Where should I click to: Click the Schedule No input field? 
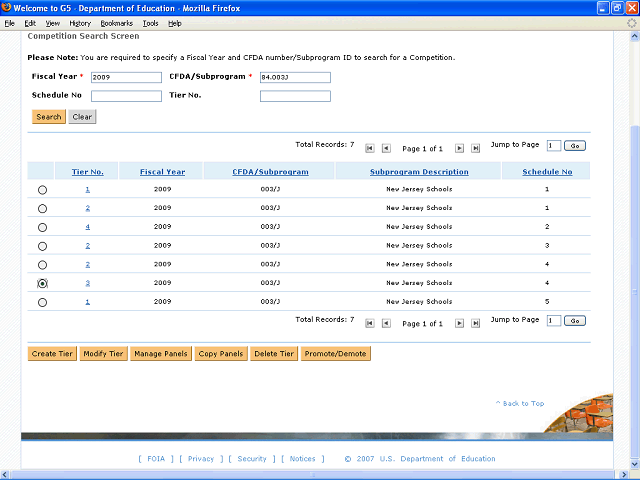pos(126,97)
